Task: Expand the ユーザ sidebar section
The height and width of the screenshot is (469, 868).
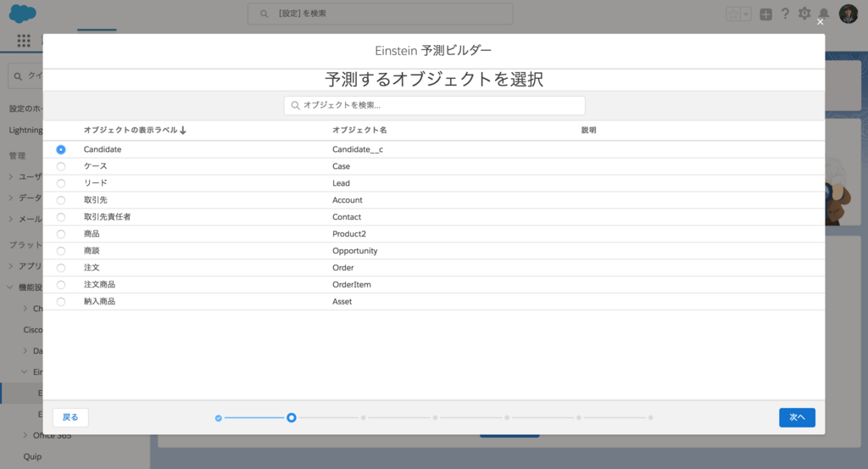Action: (10, 176)
